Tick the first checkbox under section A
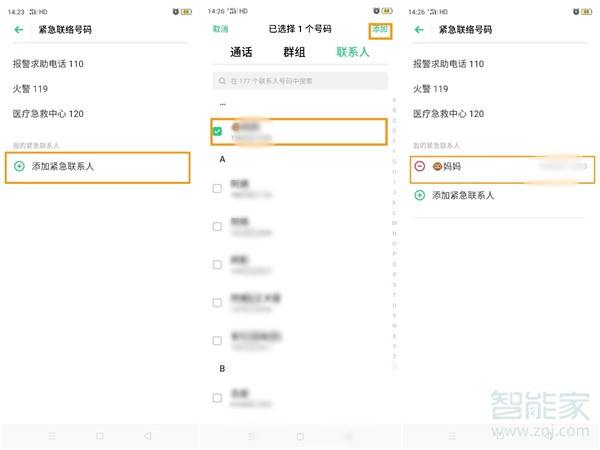Image resolution: width=600 pixels, height=450 pixels. (x=217, y=187)
